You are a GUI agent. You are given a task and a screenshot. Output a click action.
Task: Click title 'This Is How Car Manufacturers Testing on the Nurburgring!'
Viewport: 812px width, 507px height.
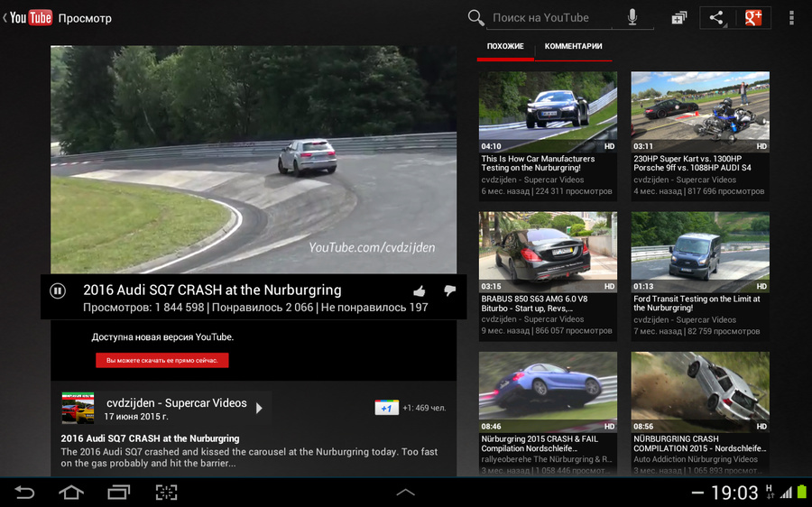(538, 163)
